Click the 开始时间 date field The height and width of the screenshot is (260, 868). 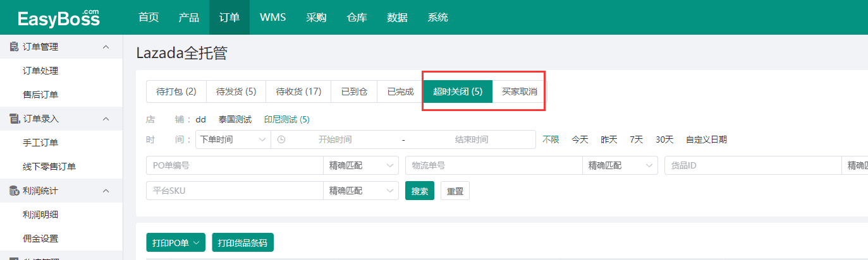pyautogui.click(x=335, y=139)
